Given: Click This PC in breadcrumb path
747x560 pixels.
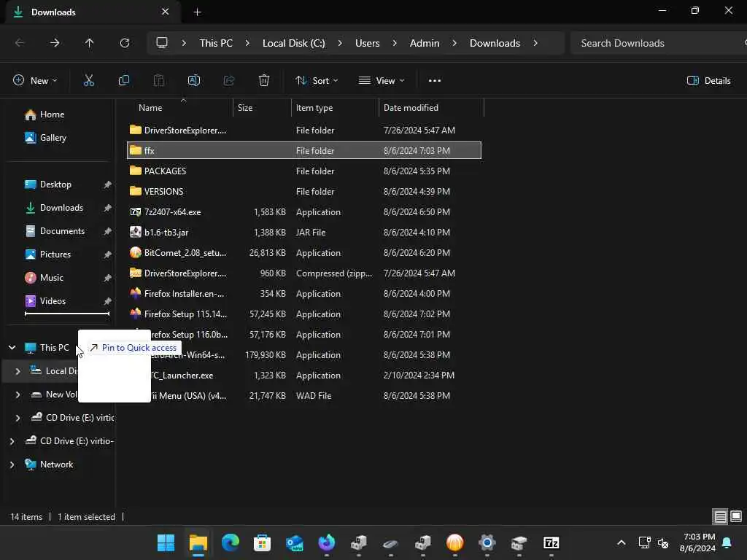Looking at the screenshot, I should click(x=216, y=43).
